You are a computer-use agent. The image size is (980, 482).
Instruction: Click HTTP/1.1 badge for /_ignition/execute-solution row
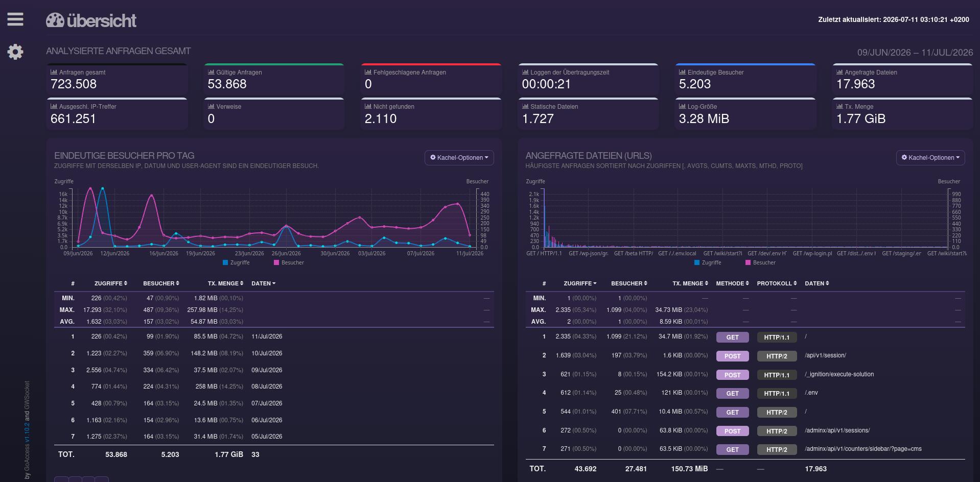[777, 375]
